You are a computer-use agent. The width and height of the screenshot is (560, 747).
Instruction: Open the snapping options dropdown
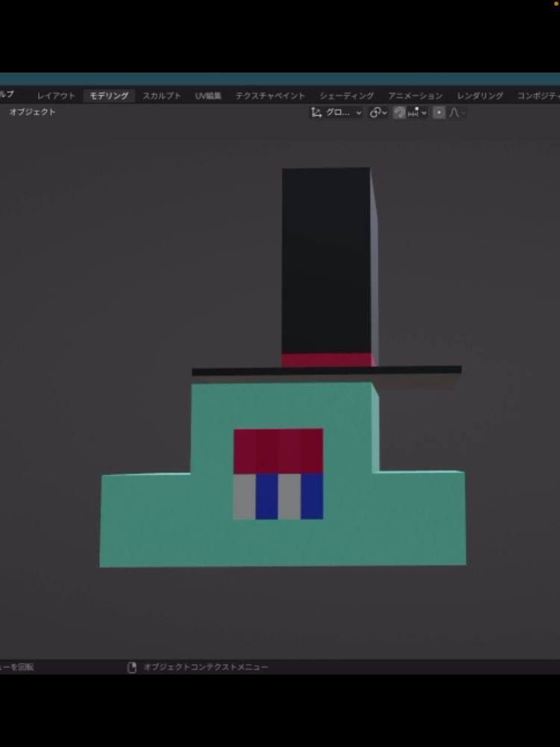417,113
